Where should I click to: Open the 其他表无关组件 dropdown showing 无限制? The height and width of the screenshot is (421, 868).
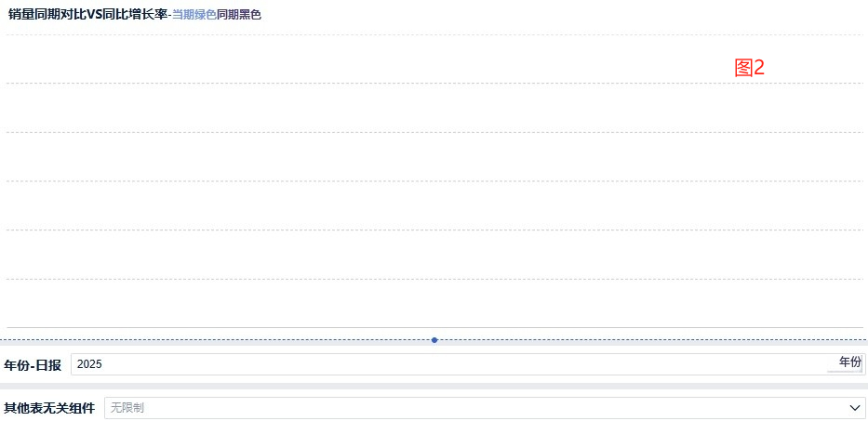pyautogui.click(x=485, y=408)
